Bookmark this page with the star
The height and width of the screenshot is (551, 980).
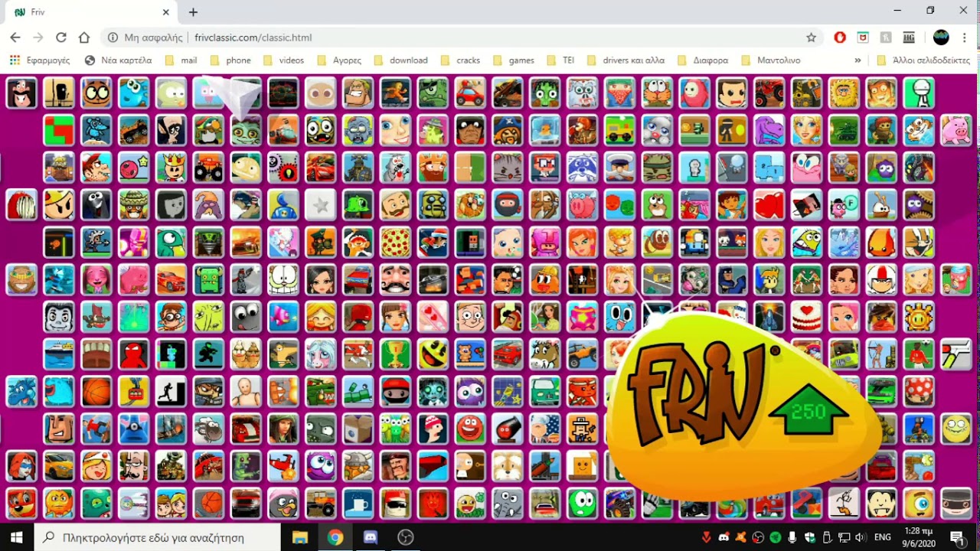click(811, 37)
